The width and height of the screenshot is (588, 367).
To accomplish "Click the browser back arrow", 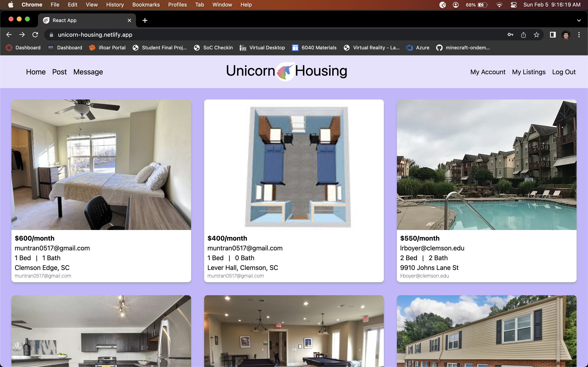I will (9, 35).
